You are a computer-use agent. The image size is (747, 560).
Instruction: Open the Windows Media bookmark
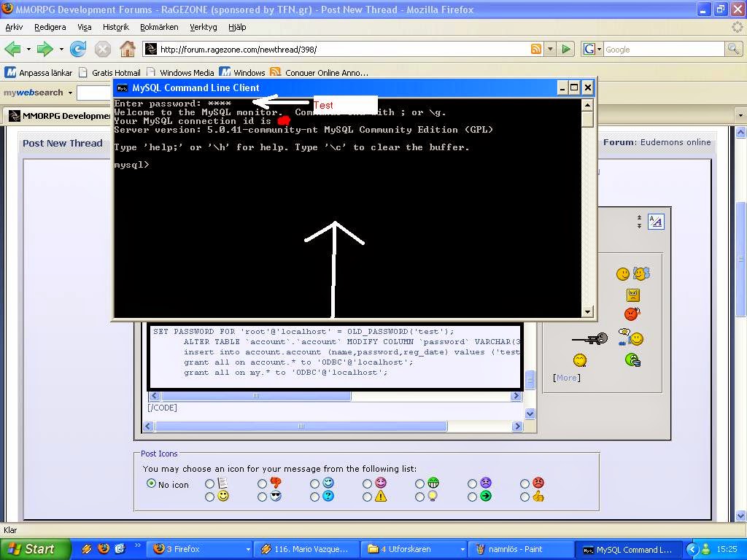181,72
